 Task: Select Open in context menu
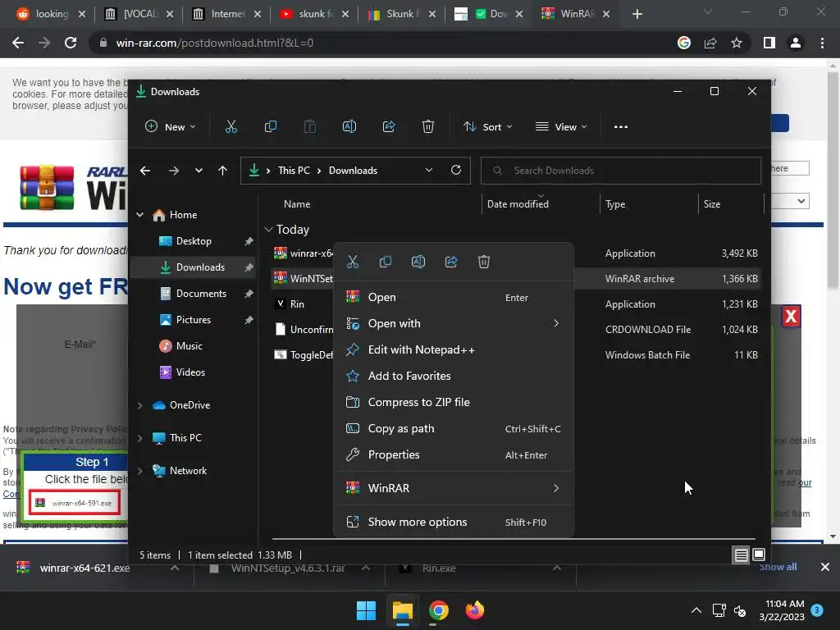pyautogui.click(x=454, y=297)
